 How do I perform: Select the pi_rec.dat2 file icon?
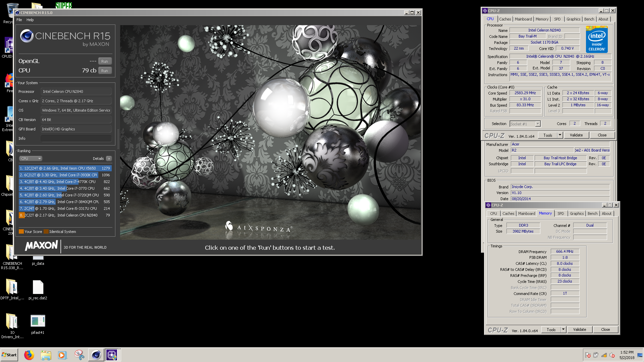(38, 290)
